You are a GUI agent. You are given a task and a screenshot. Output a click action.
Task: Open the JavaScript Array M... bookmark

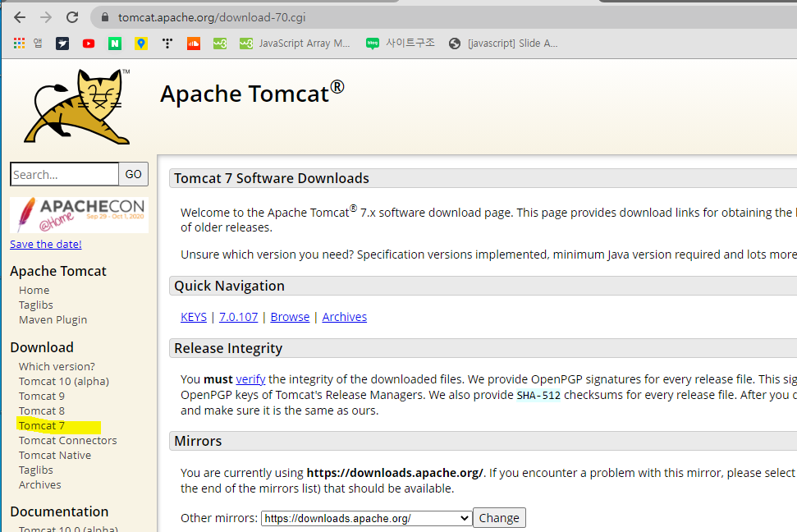295,44
